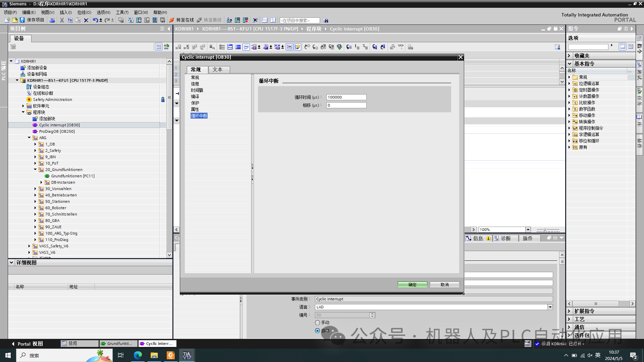
Task: Open TIA Portal taskbar application icon
Action: click(187, 355)
